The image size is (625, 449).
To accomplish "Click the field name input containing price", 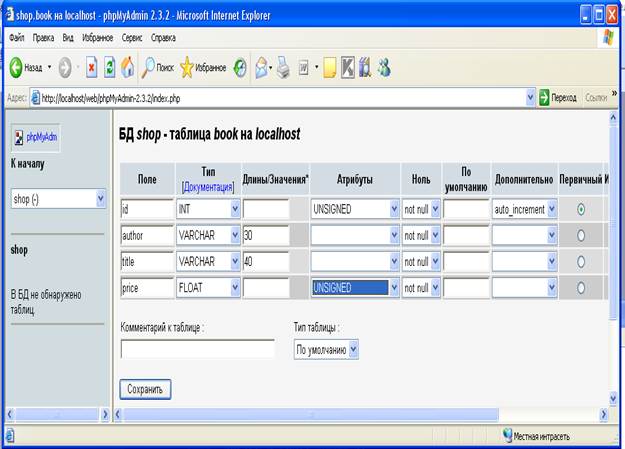I will point(147,288).
